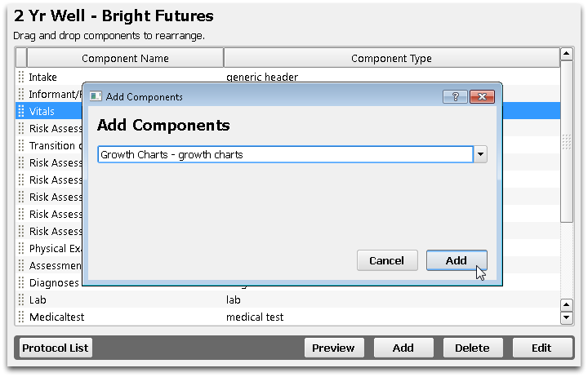Click the drag handle beside Vitals row
588x377 pixels.
coord(21,111)
